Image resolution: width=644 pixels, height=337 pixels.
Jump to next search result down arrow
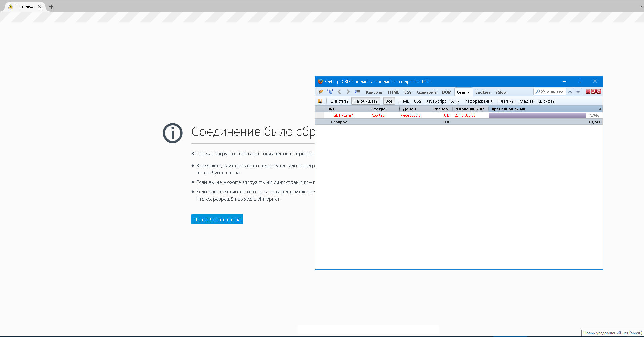578,92
